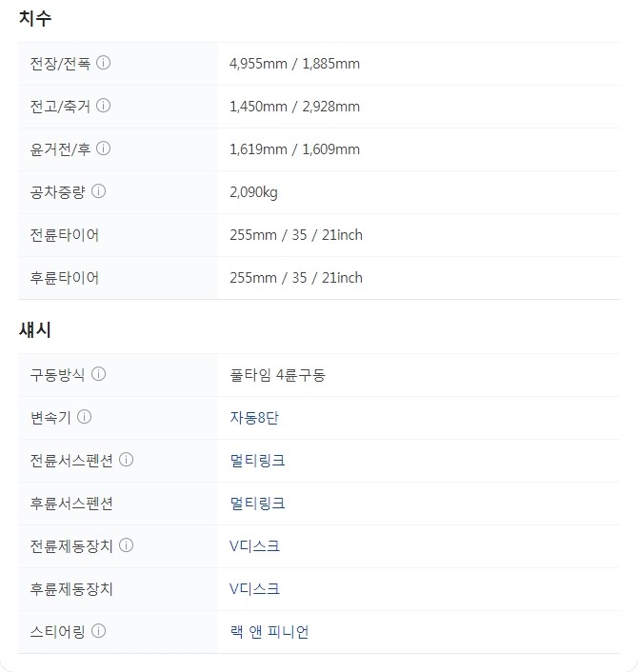The height and width of the screenshot is (672, 638).
Task: Click the 자동8단 transmission link
Action: pos(253,417)
